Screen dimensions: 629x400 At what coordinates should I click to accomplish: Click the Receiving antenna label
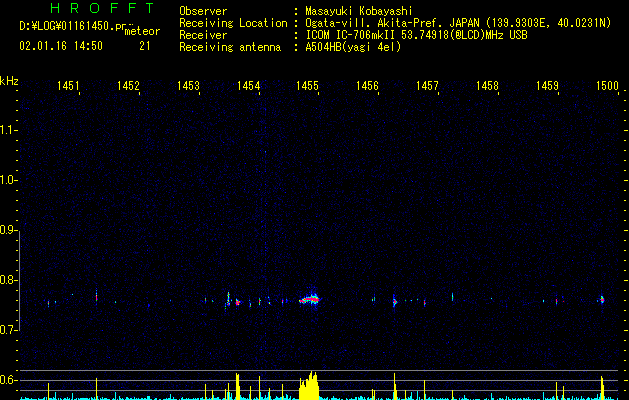pyautogui.click(x=230, y=47)
